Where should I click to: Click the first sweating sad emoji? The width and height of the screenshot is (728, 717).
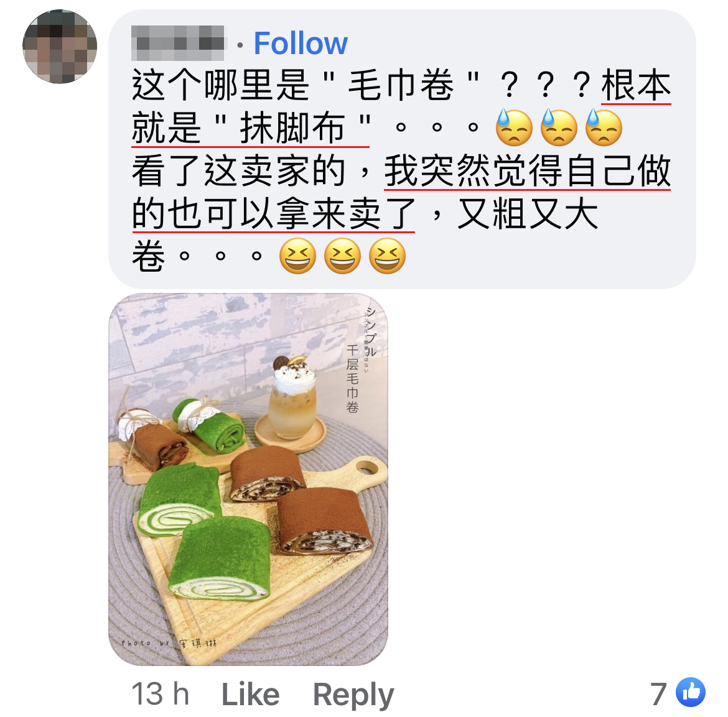514,127
